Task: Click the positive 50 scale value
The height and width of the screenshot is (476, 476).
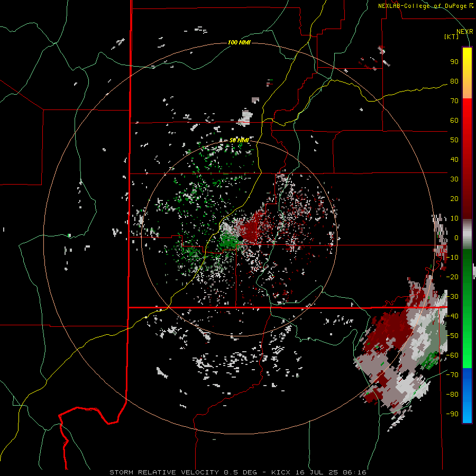Action: point(454,140)
